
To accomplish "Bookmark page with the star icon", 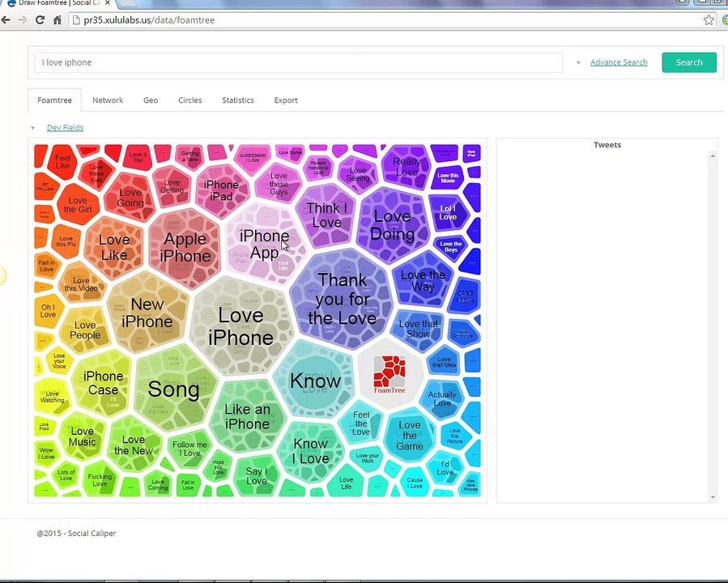I will click(709, 20).
